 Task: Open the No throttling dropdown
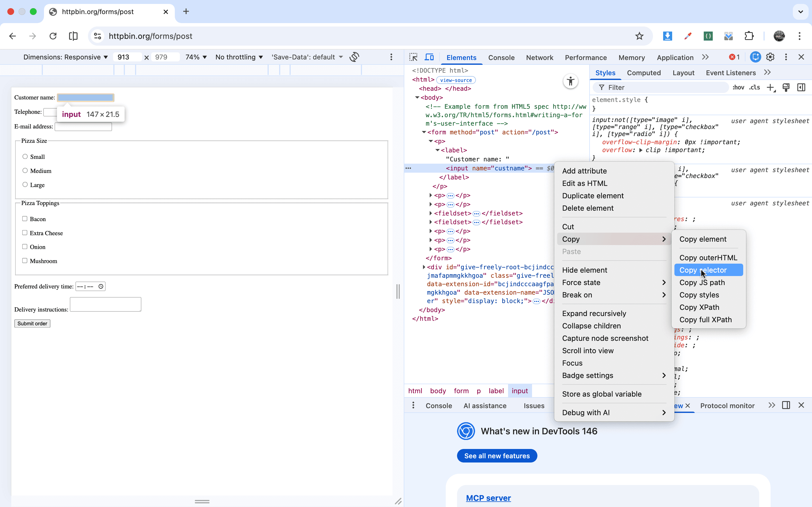click(x=239, y=57)
